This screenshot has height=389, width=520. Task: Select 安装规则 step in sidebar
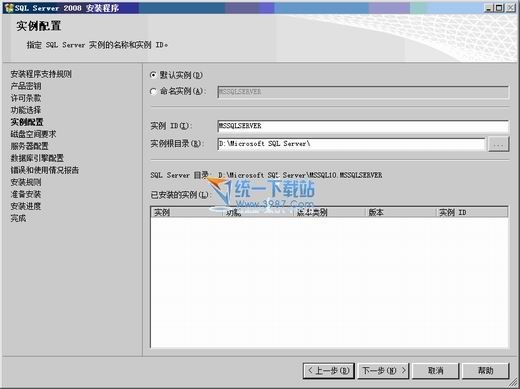pos(26,182)
